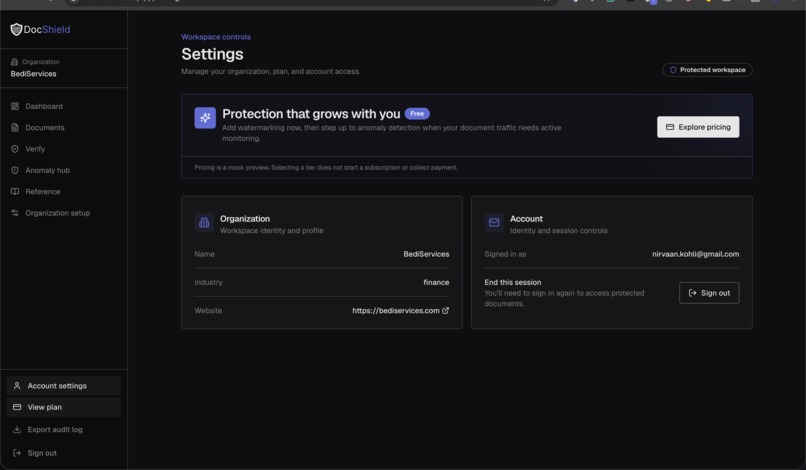
Task: Click the Account settings person icon
Action: tap(17, 386)
